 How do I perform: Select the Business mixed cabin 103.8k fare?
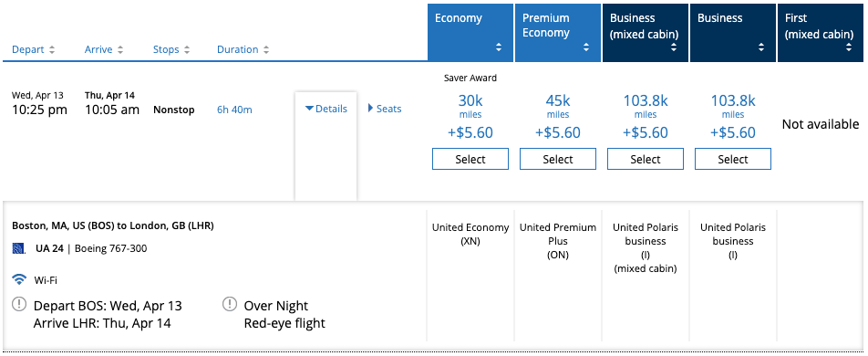pyautogui.click(x=645, y=159)
